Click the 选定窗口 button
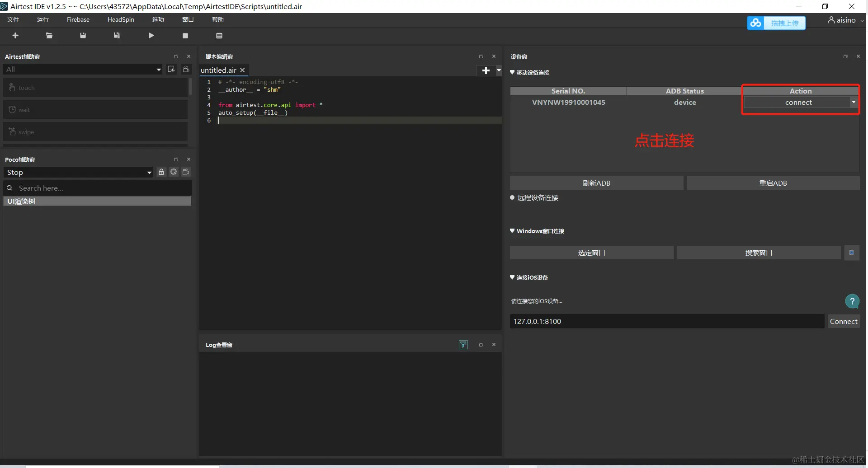The height and width of the screenshot is (468, 868). (592, 253)
